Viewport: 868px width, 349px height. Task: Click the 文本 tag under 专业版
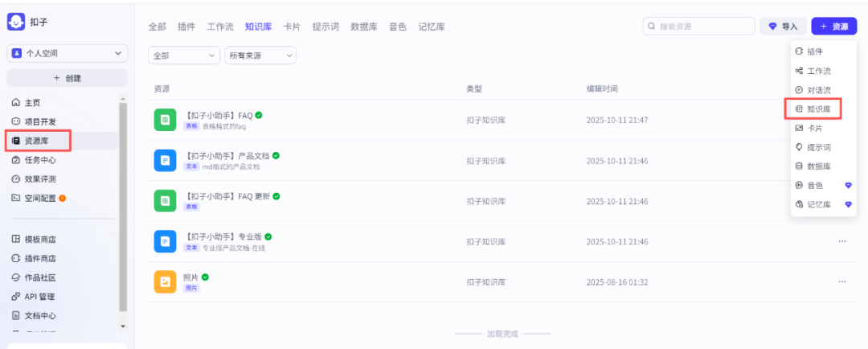point(191,248)
